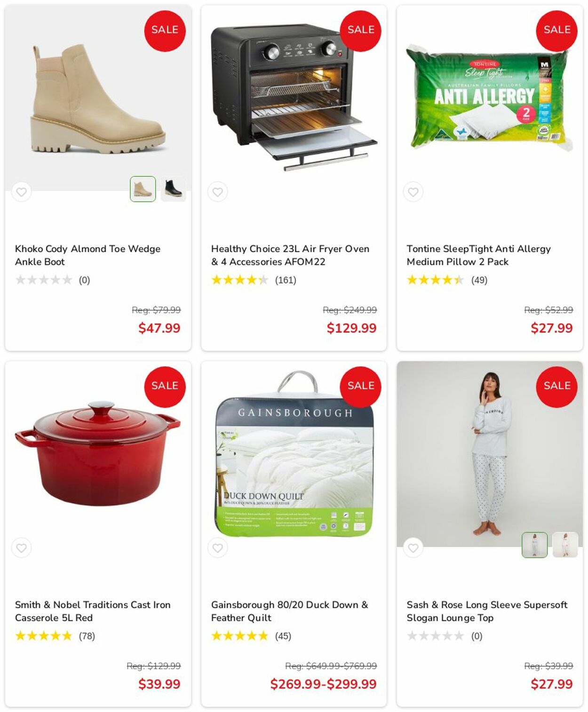The image size is (588, 712).
Task: Save Gainsborough Duck Down Quilt to wishlist
Action: tap(217, 548)
